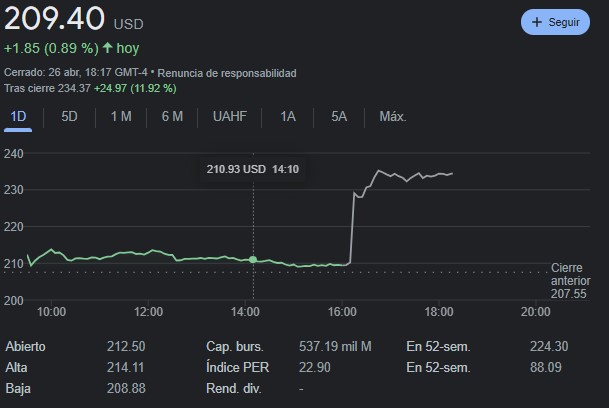Click the green up arrow next to hoy
The width and height of the screenshot is (609, 408).
(x=108, y=48)
